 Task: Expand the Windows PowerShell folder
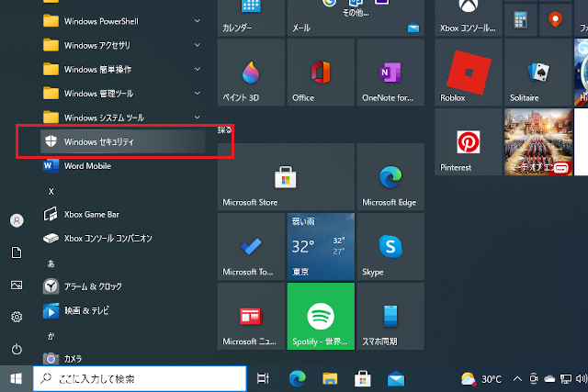pos(122,21)
